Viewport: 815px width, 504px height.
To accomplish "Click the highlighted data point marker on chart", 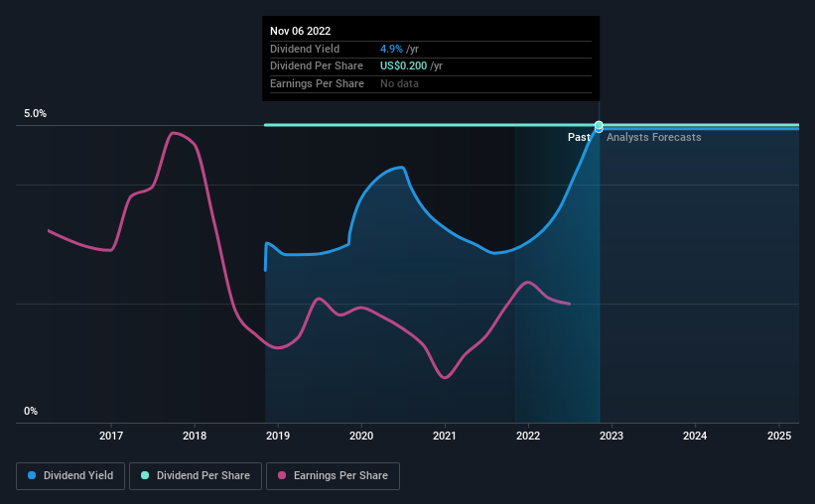I will pos(599,126).
